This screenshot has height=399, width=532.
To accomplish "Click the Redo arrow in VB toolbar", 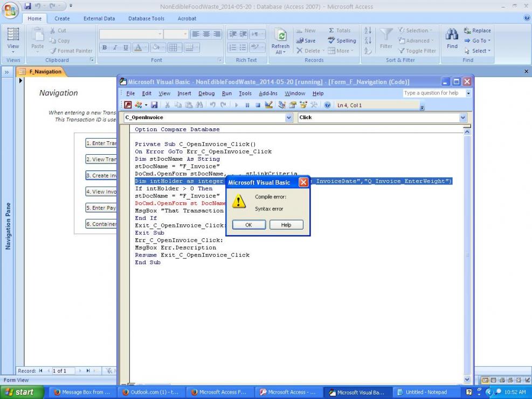I will 223,105.
